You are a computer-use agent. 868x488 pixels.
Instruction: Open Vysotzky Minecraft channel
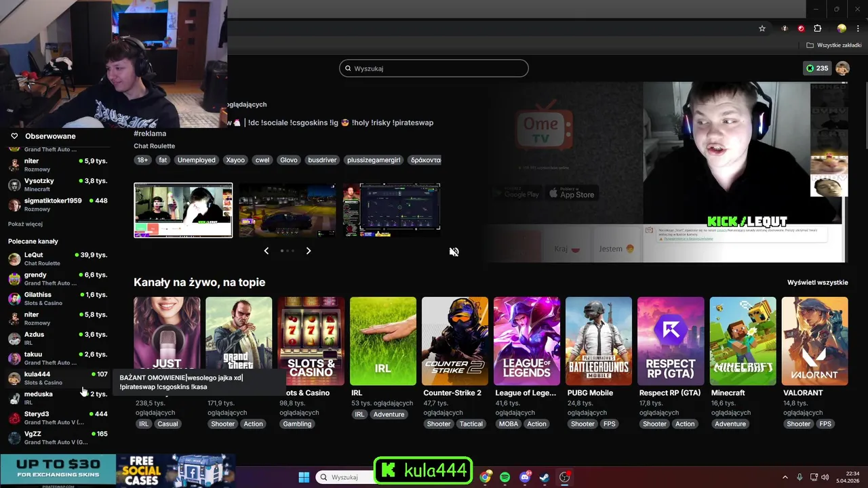[58, 184]
